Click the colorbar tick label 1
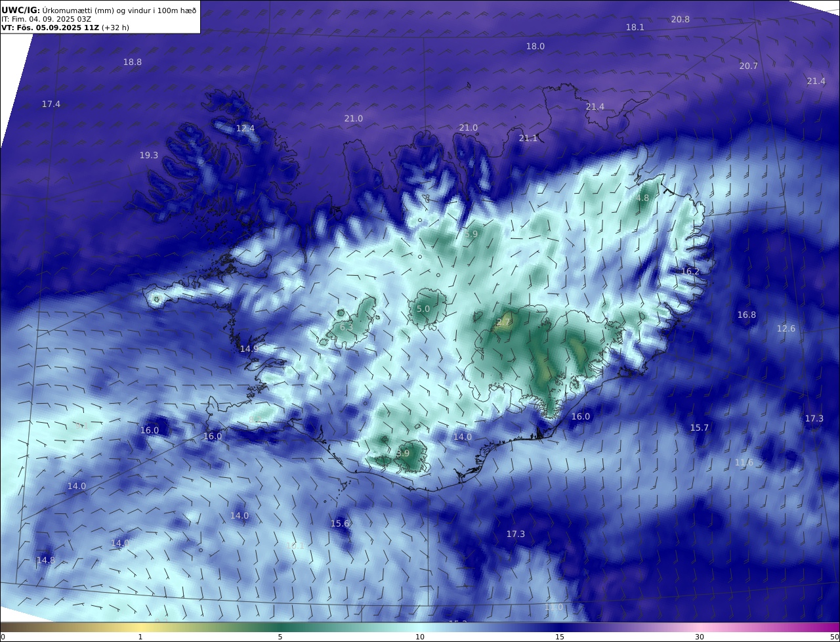 pyautogui.click(x=140, y=637)
